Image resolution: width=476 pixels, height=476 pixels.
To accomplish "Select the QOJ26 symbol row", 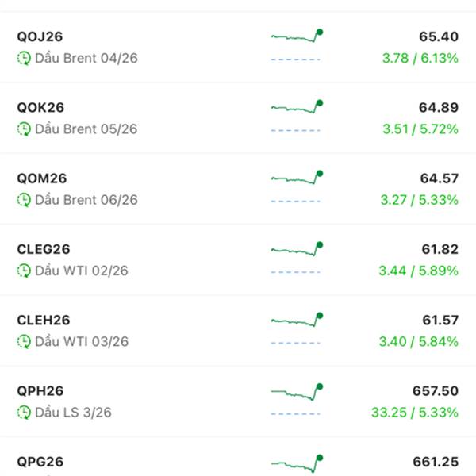I will click(x=238, y=47).
